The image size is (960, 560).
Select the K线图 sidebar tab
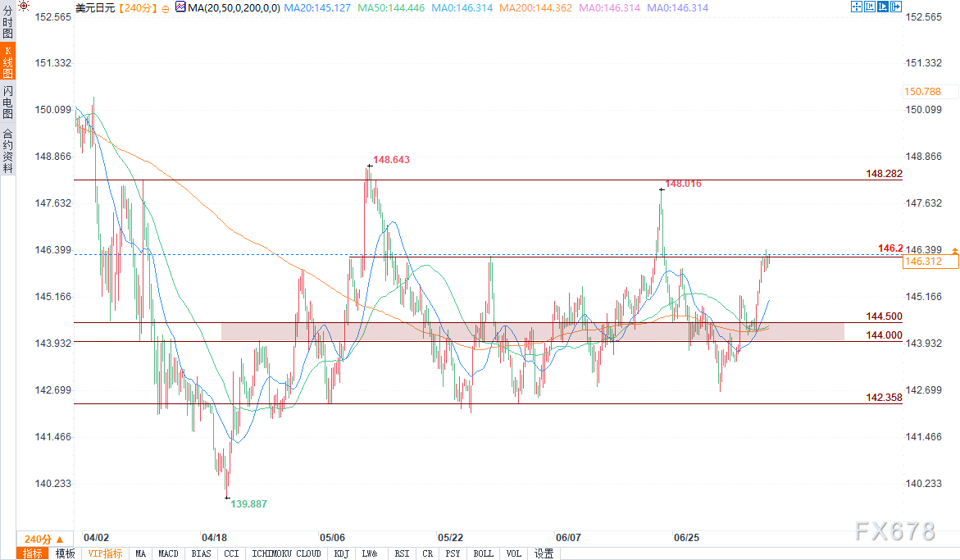pos(7,61)
